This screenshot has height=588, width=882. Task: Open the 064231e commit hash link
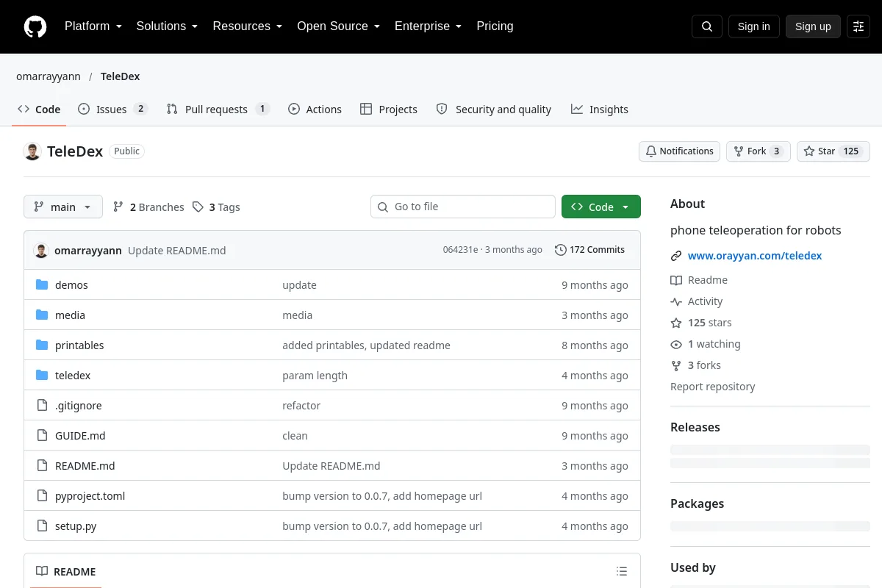460,250
